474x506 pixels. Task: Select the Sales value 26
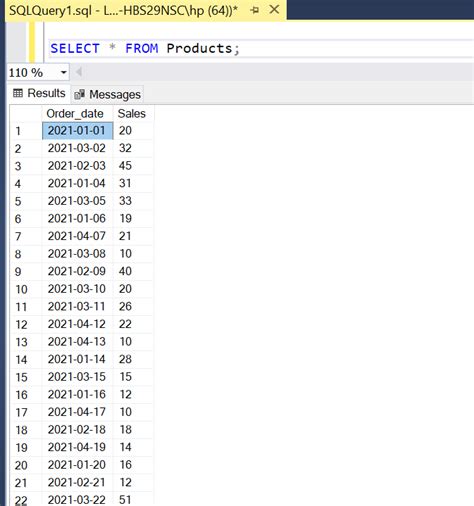(x=133, y=306)
